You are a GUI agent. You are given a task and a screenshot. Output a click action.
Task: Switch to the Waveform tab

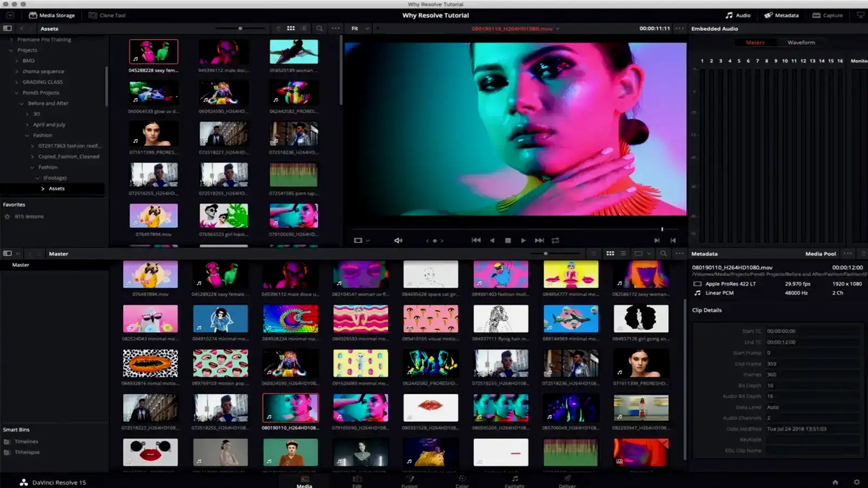pos(801,42)
